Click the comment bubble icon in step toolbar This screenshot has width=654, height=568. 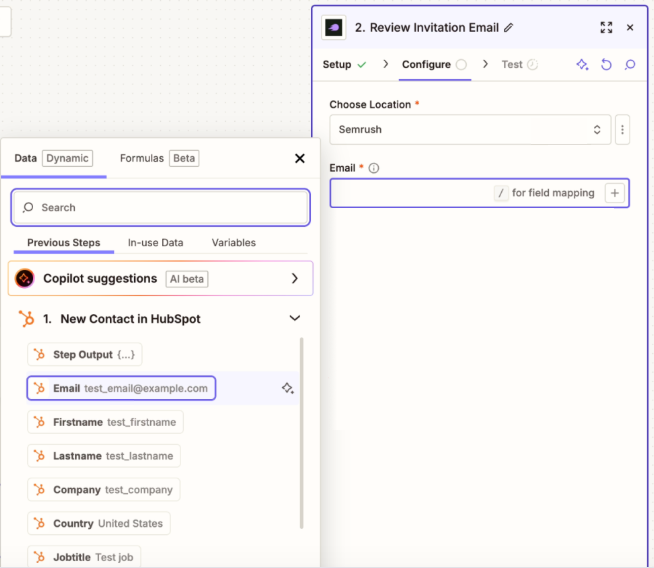[630, 65]
